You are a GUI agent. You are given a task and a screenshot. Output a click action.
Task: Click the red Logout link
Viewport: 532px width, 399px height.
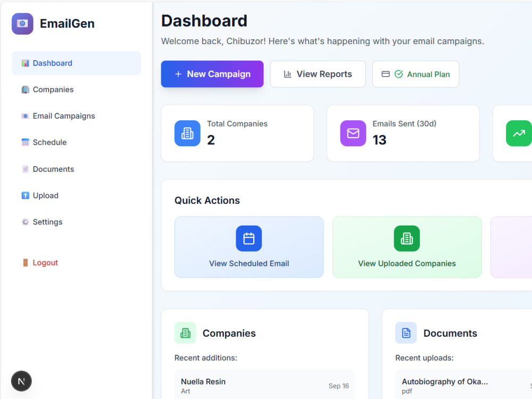tap(45, 263)
